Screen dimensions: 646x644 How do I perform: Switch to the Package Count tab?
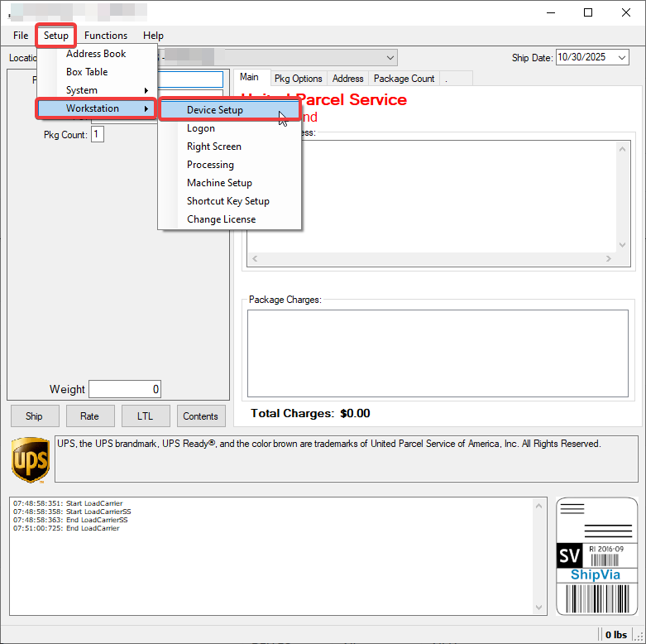coord(404,79)
